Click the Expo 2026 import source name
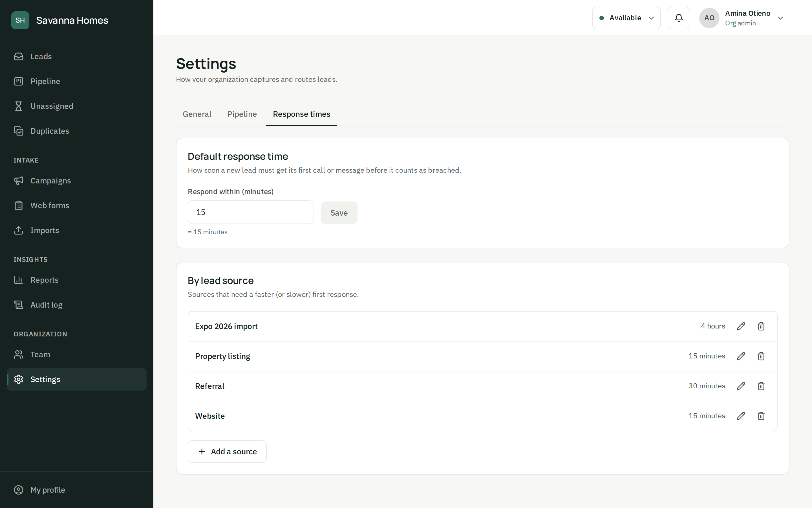This screenshot has height=508, width=812. (x=226, y=326)
